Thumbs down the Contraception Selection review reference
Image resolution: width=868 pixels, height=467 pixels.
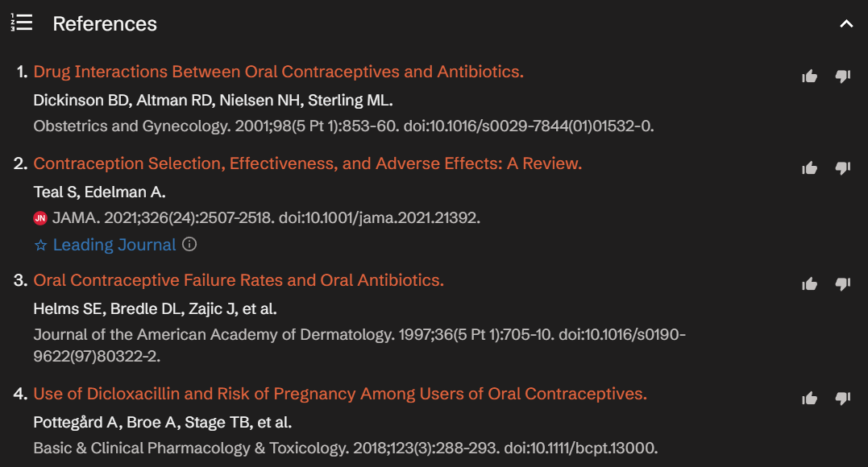point(843,168)
